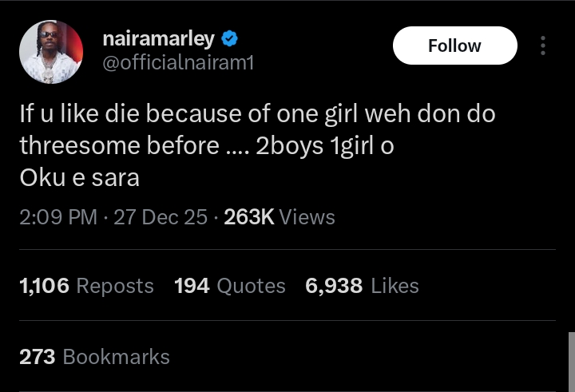
Task: Open the three-dot more options menu
Action: click(x=543, y=46)
